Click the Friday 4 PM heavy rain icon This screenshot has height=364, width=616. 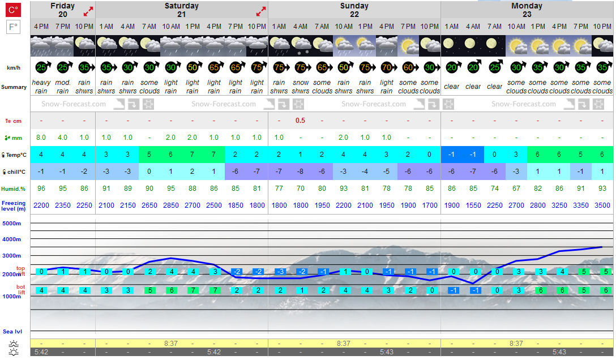point(41,46)
